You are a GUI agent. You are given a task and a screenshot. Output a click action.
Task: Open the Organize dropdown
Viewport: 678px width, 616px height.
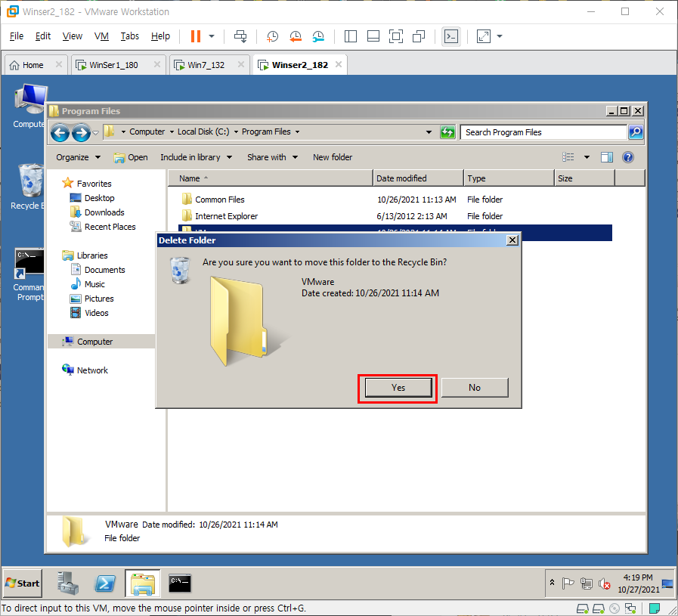tap(79, 157)
